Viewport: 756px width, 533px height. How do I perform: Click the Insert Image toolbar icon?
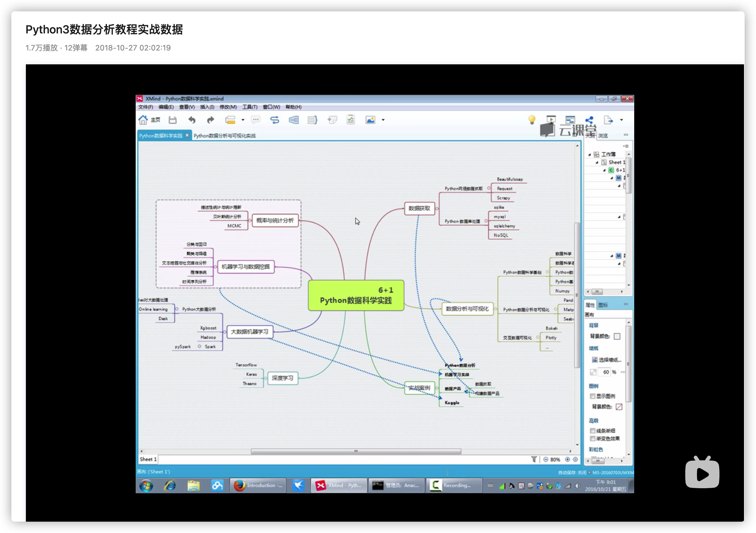click(370, 120)
